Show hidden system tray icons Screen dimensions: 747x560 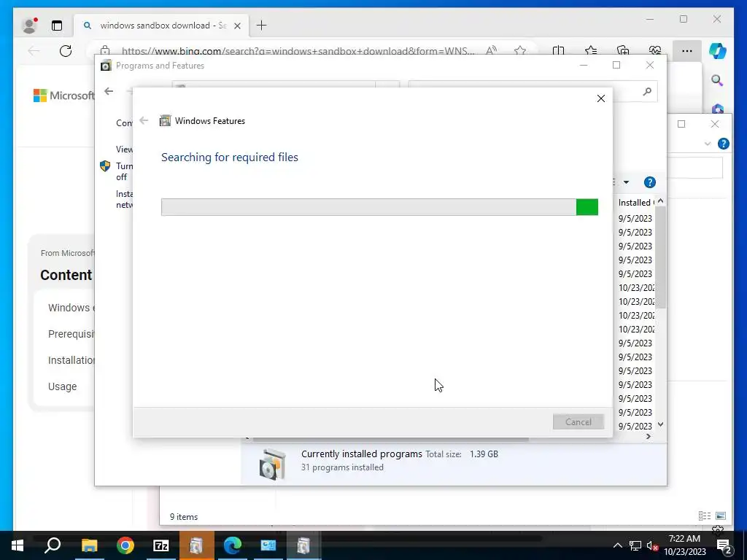[617, 545]
